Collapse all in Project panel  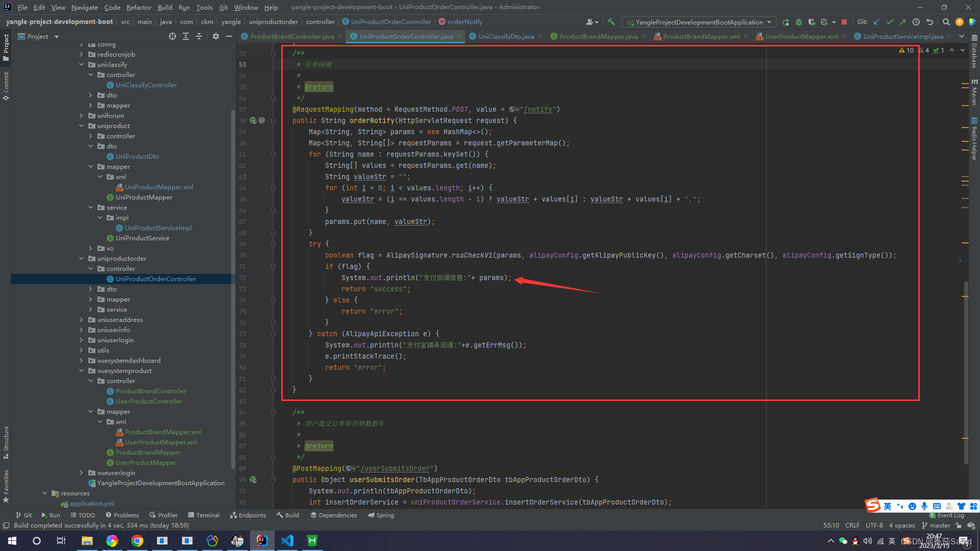pos(199,36)
